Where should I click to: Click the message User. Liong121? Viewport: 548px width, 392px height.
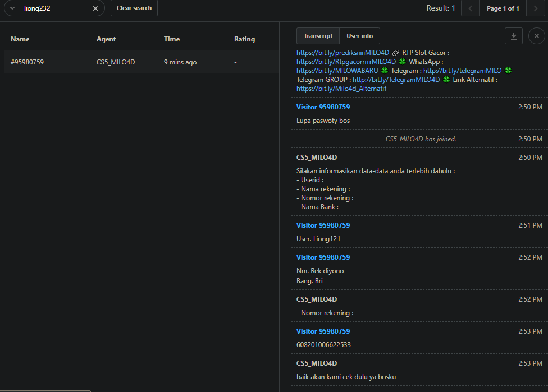[318, 239]
